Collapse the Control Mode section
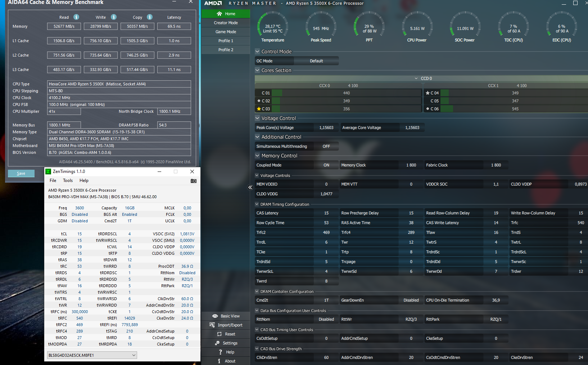Viewport: 588px width, 365px height. point(257,52)
